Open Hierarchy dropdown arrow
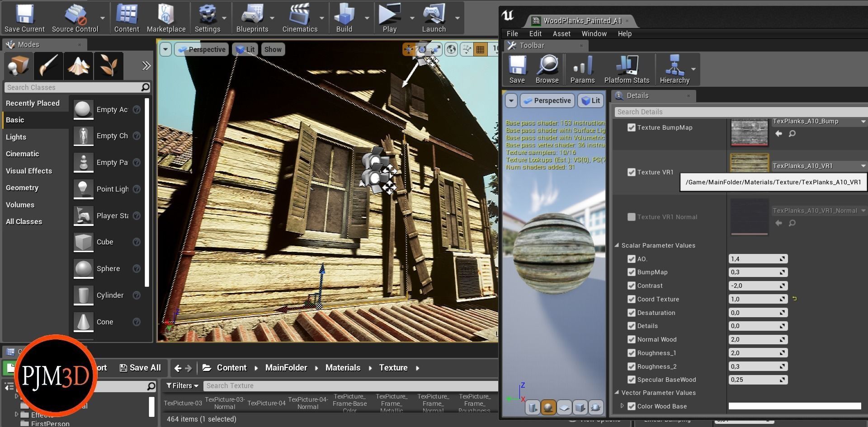 tap(693, 69)
